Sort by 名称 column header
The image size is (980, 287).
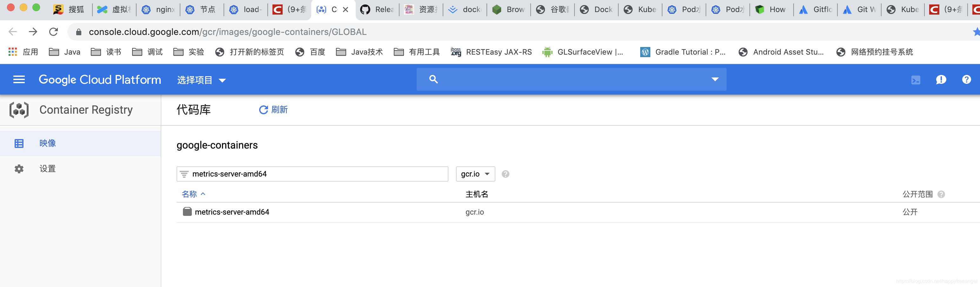(x=193, y=194)
